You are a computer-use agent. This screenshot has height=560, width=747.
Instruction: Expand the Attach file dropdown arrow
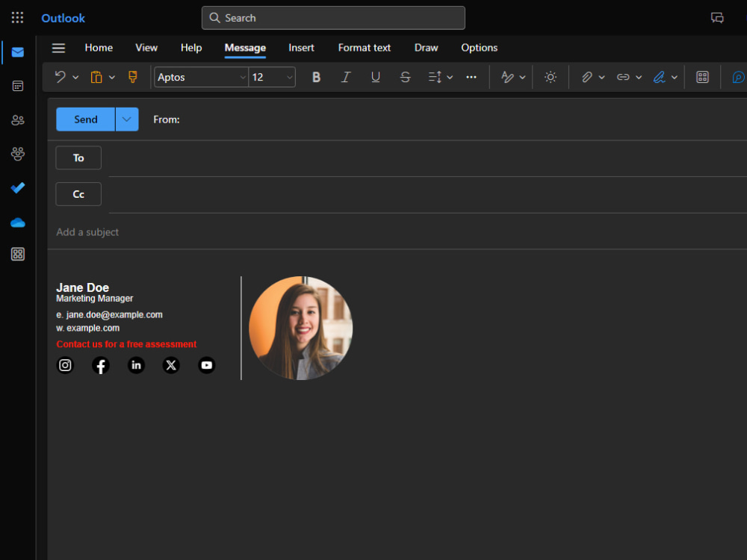(601, 77)
